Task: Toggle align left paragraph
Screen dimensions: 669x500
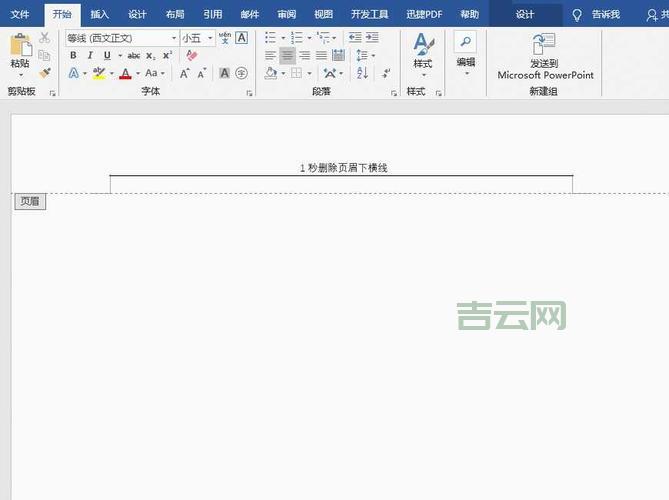Action: 270,55
